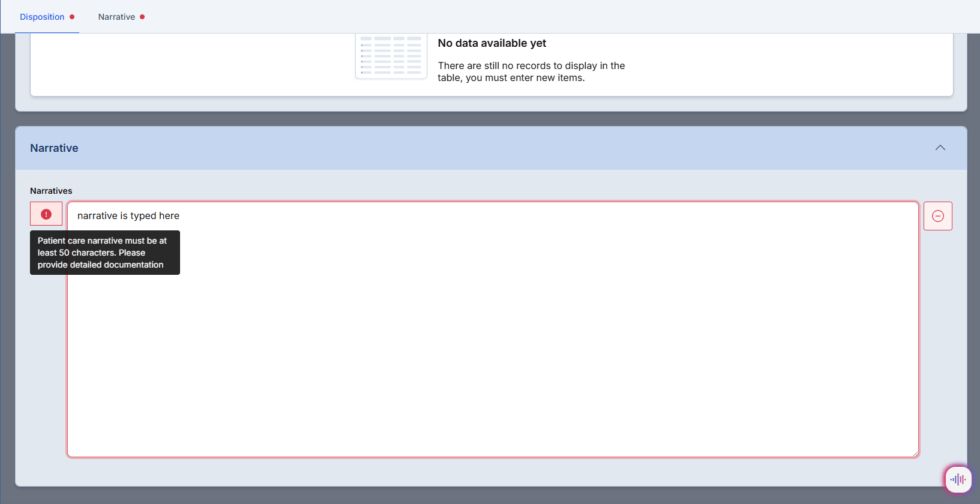
Task: Click the red exclamation validation icon
Action: click(46, 214)
